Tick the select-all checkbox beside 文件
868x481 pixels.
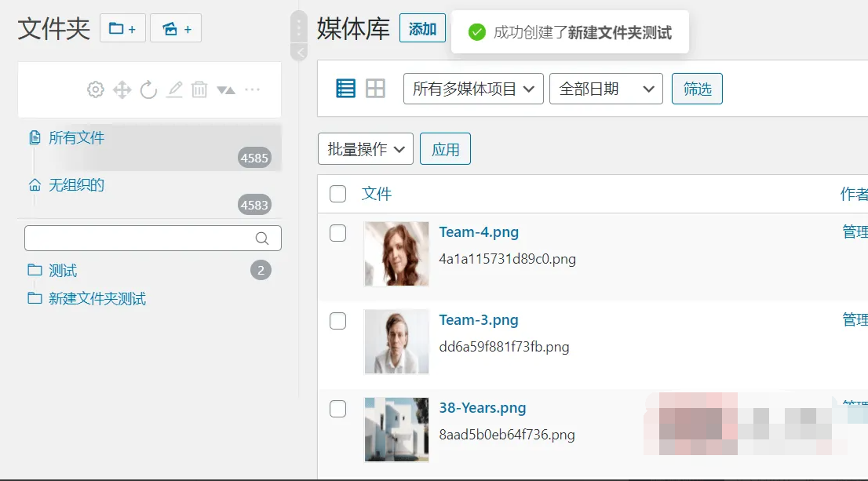click(x=337, y=194)
